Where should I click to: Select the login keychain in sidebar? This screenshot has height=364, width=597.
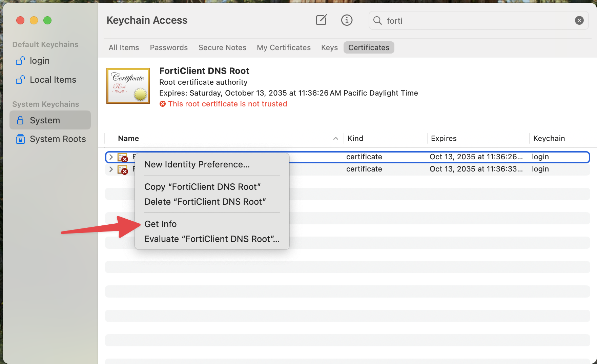click(39, 61)
